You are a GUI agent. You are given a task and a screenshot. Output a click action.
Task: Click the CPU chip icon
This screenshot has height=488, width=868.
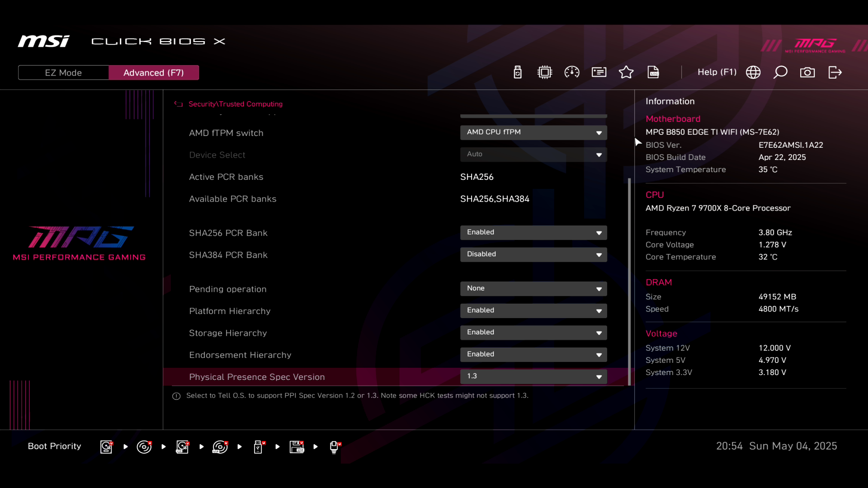545,72
